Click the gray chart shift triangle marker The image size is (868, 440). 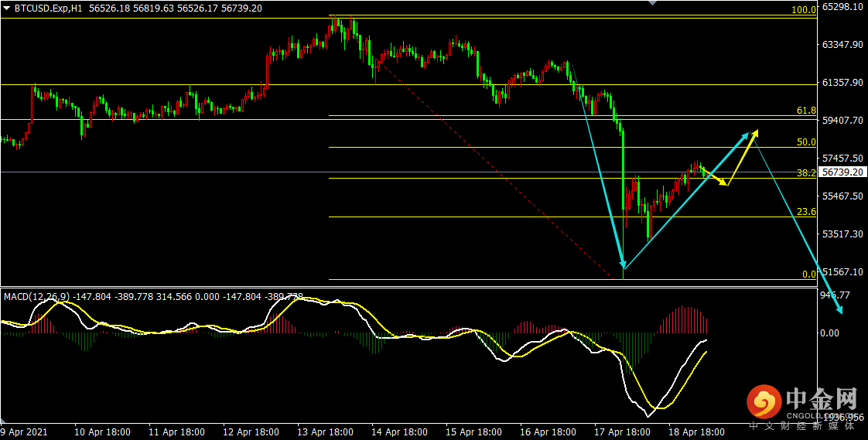pyautogui.click(x=652, y=3)
